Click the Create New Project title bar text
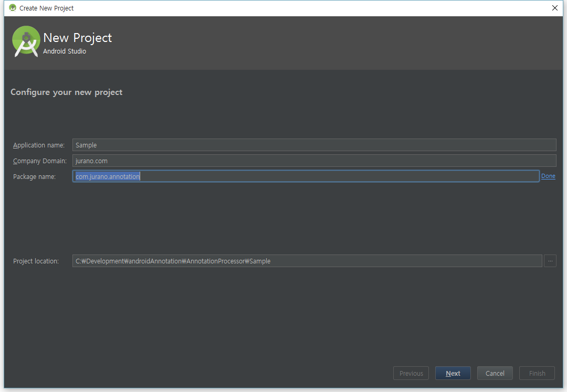Viewport: 567px width, 392px height. [x=46, y=8]
